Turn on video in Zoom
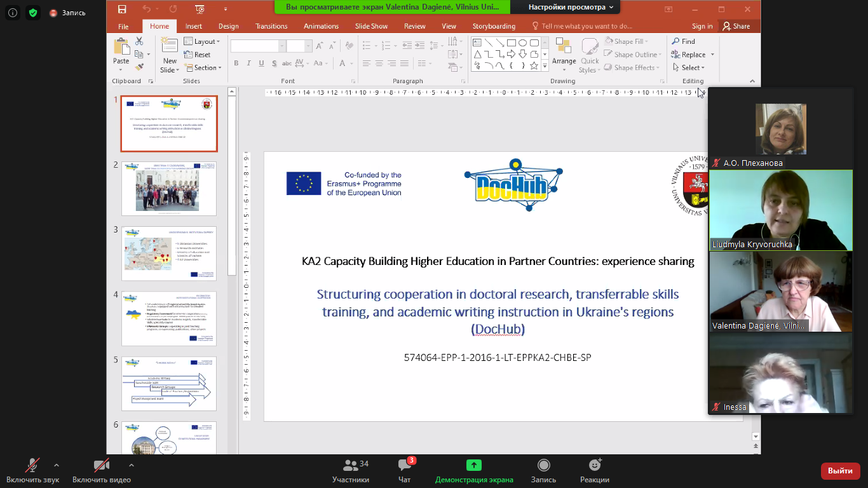Image resolution: width=868 pixels, height=488 pixels. (x=102, y=471)
